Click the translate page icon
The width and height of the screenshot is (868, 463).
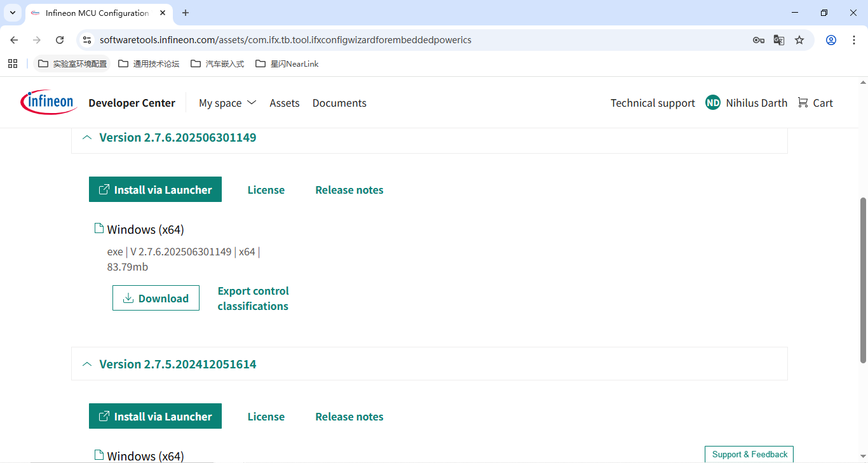[x=778, y=40]
